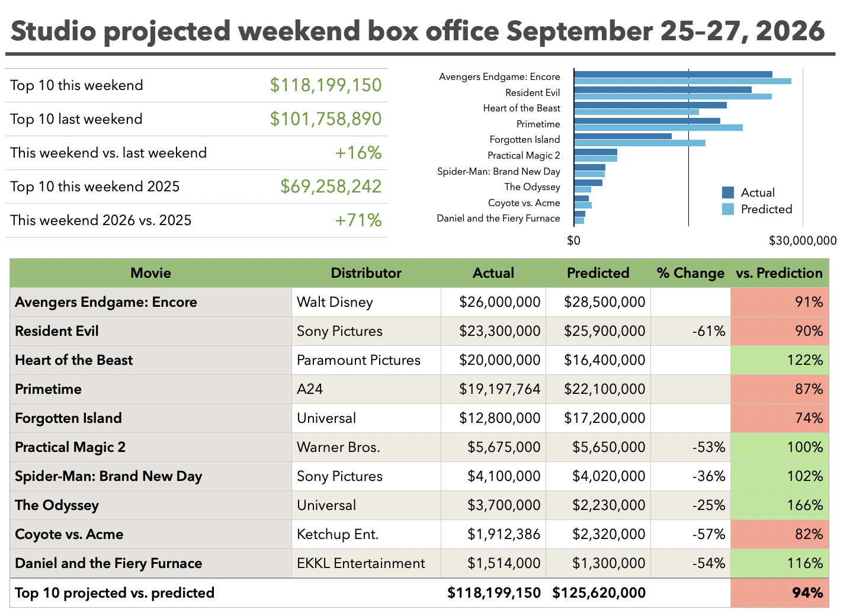Click the Resident Evil predicted bar in chart

pyautogui.click(x=673, y=96)
